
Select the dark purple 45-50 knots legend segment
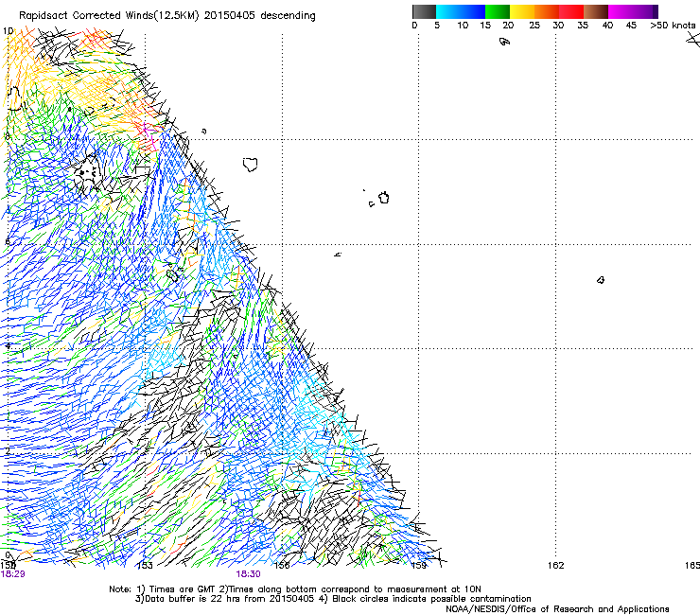pyautogui.click(x=645, y=11)
